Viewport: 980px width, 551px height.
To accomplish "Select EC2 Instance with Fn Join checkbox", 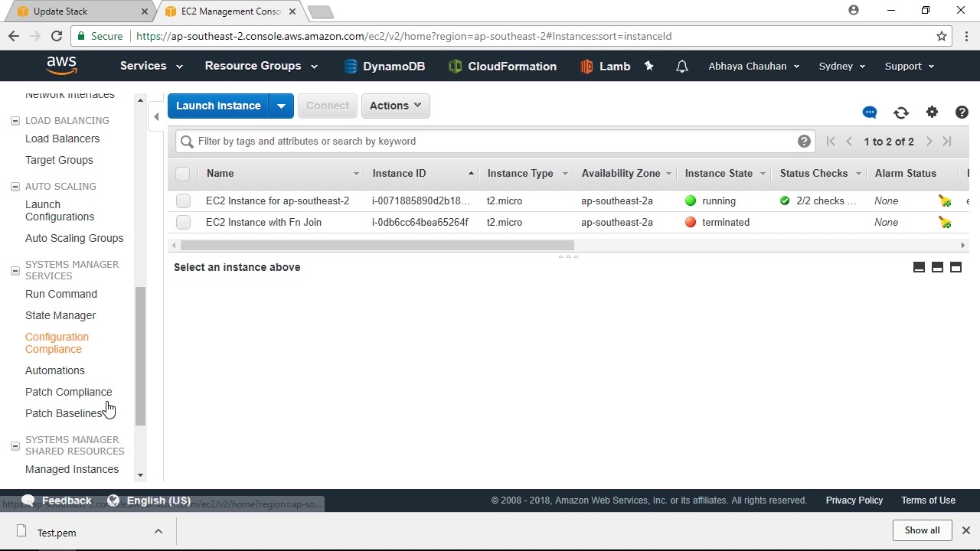I will (183, 223).
